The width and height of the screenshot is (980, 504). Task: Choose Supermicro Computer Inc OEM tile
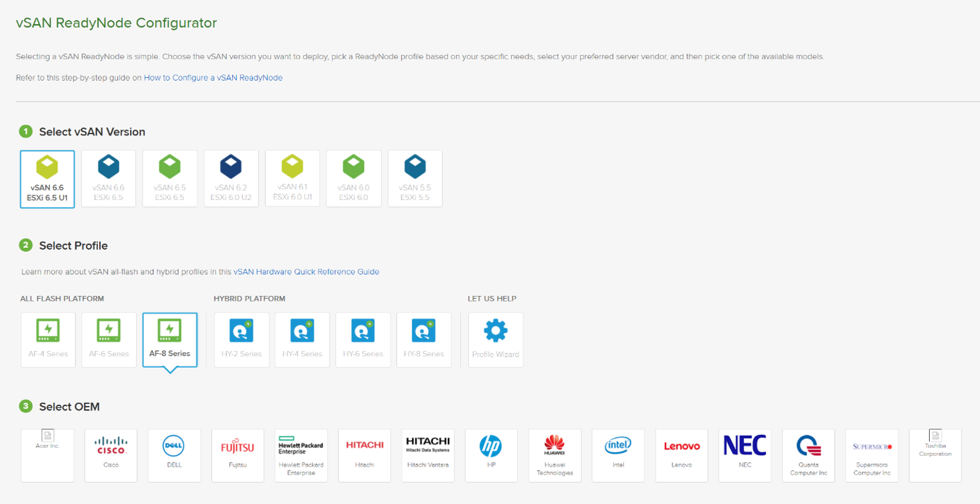click(872, 456)
